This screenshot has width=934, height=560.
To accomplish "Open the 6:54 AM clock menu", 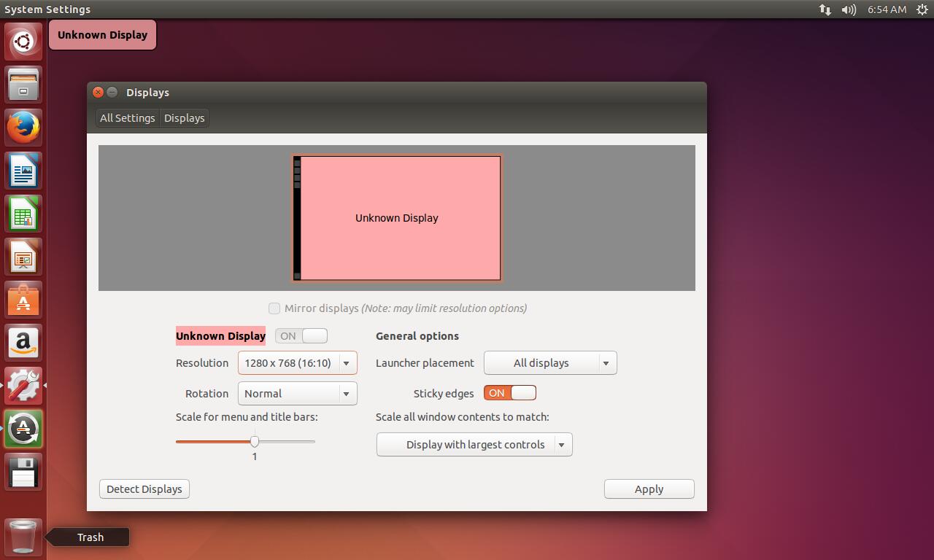I will coord(887,9).
